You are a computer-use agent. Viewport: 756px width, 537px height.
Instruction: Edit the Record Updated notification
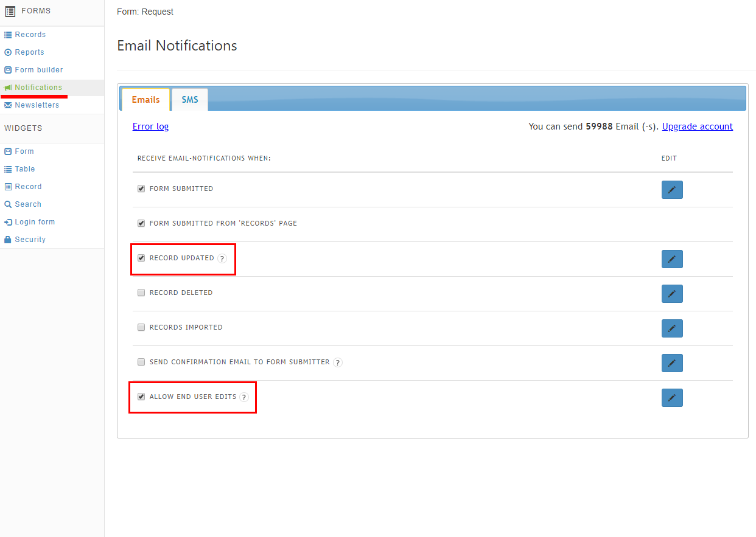672,259
